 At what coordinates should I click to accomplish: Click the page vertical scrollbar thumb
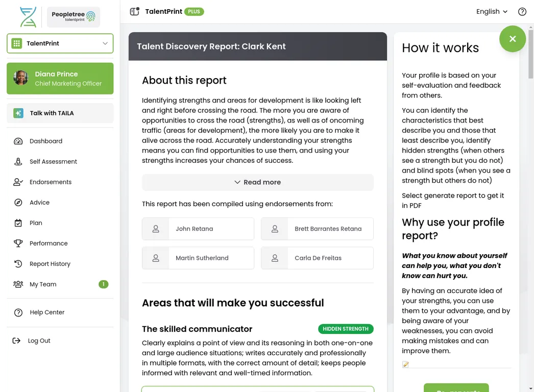click(x=530, y=55)
